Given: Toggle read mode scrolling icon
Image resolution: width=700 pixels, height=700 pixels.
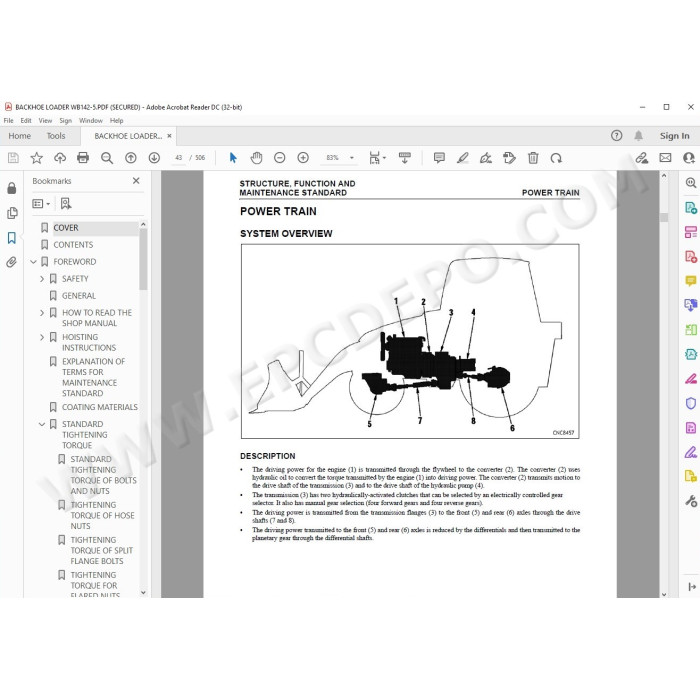Looking at the screenshot, I should click(x=405, y=158).
